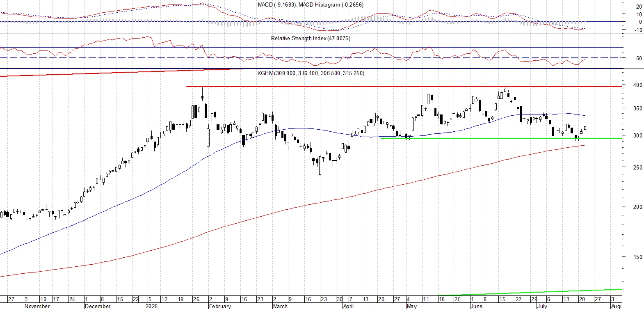This screenshot has height=309, width=644.
Task: Select the red horizontal resistance line near 400
Action: (404, 87)
